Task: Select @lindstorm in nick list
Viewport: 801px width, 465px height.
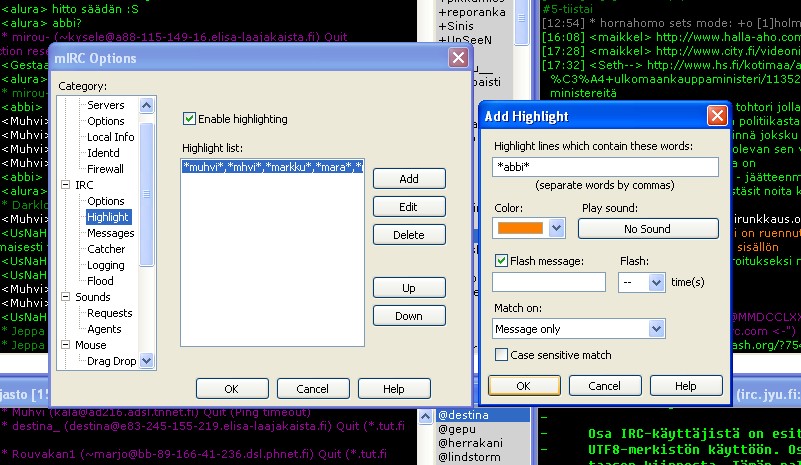Action: (469, 457)
